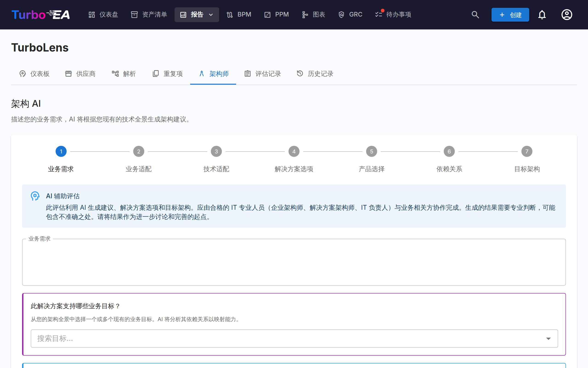
Task: Switch to the 供应商 vendors tab
Action: (x=80, y=74)
